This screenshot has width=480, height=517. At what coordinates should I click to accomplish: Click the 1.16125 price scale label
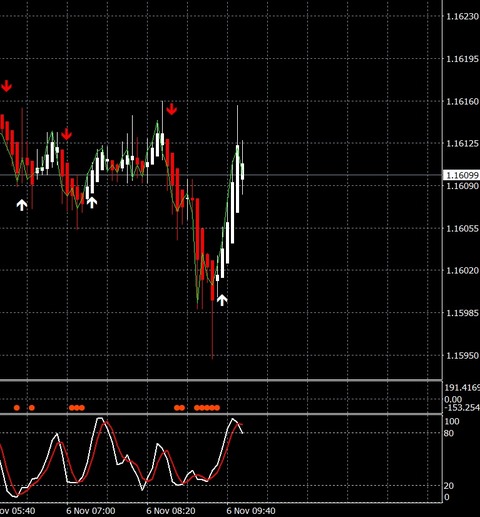pos(462,144)
